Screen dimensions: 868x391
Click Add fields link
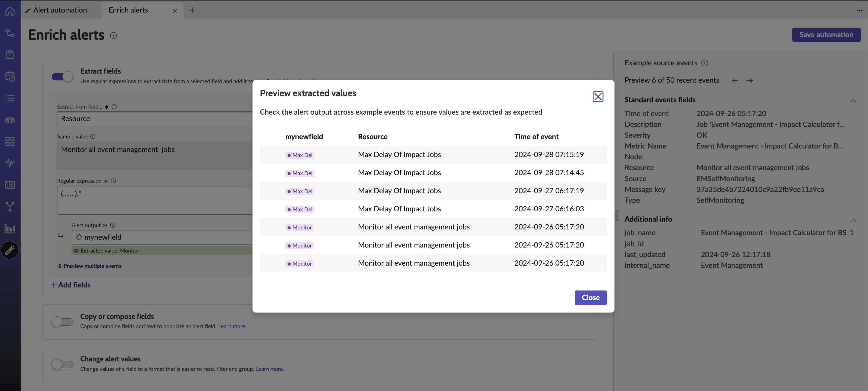(71, 285)
